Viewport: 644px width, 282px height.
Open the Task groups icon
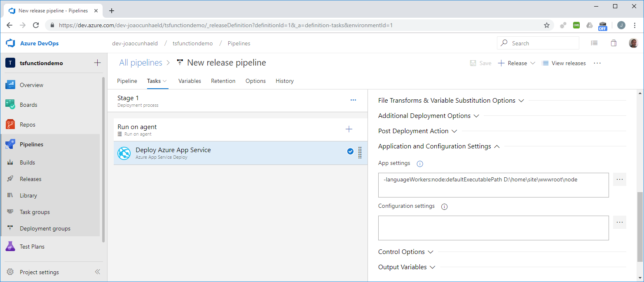point(10,212)
